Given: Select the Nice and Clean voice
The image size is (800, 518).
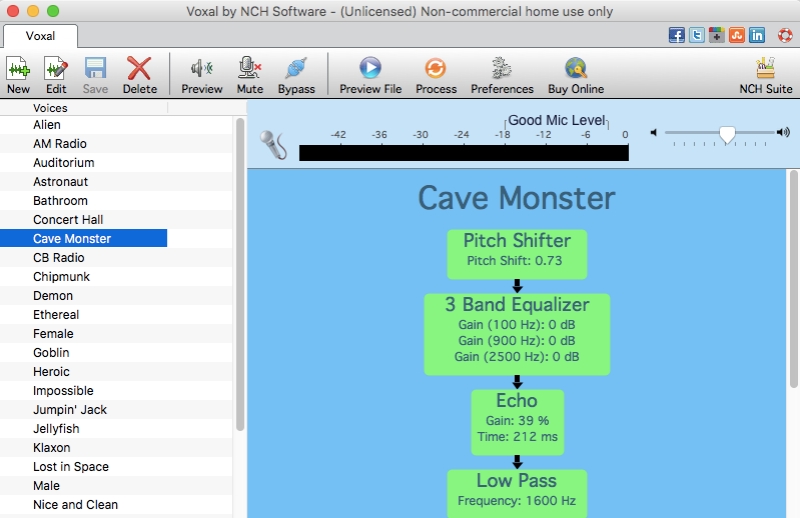Looking at the screenshot, I should pyautogui.click(x=116, y=505).
